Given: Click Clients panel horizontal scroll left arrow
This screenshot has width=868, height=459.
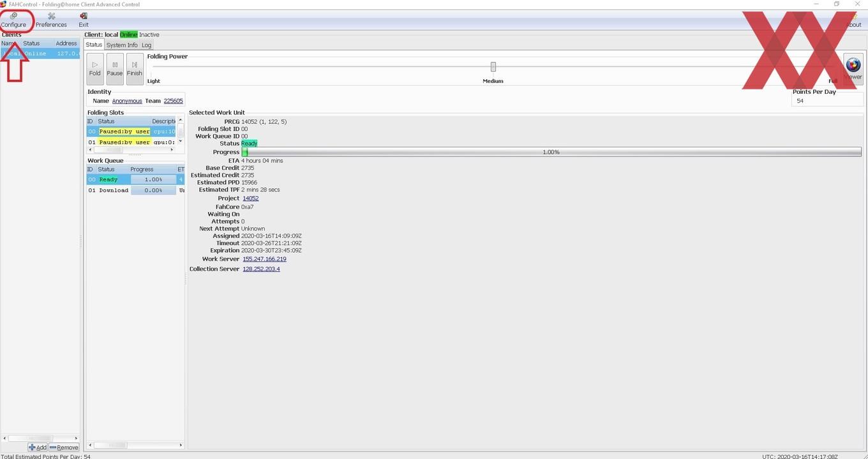Looking at the screenshot, I should click(4, 439).
